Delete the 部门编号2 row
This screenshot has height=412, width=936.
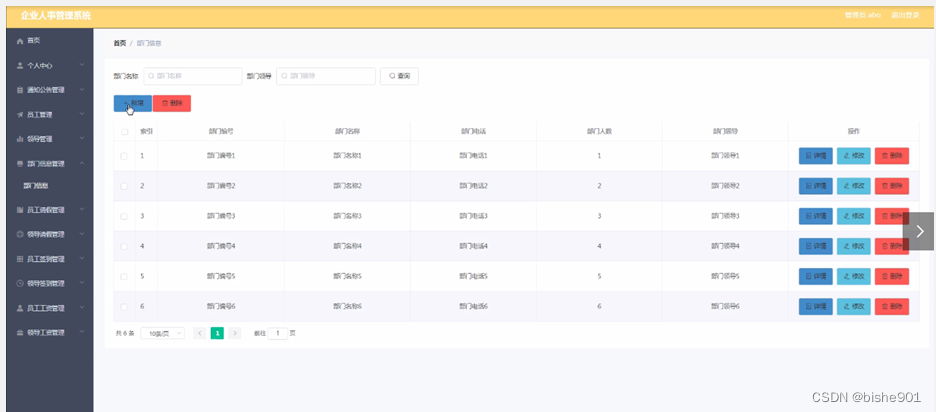(x=892, y=186)
